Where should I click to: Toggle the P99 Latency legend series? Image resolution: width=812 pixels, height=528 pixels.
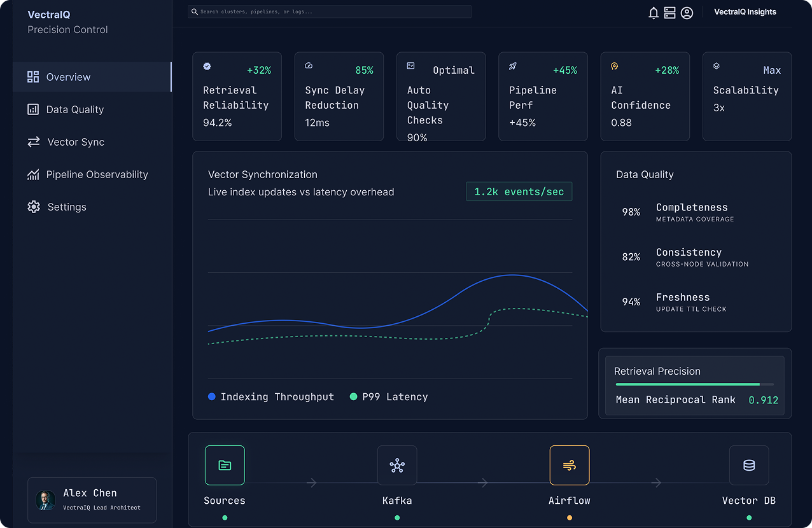(389, 397)
